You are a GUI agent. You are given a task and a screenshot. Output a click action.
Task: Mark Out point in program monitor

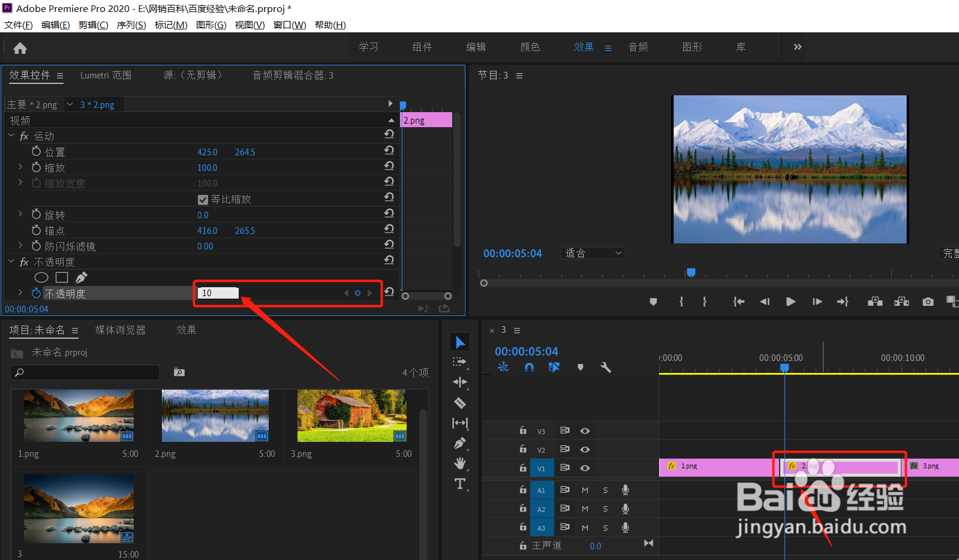(705, 302)
